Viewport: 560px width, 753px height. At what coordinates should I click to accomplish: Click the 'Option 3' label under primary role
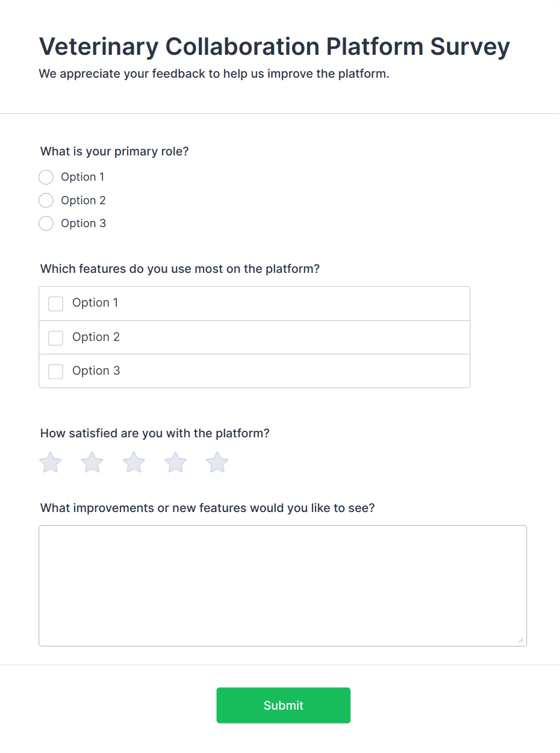[83, 223]
